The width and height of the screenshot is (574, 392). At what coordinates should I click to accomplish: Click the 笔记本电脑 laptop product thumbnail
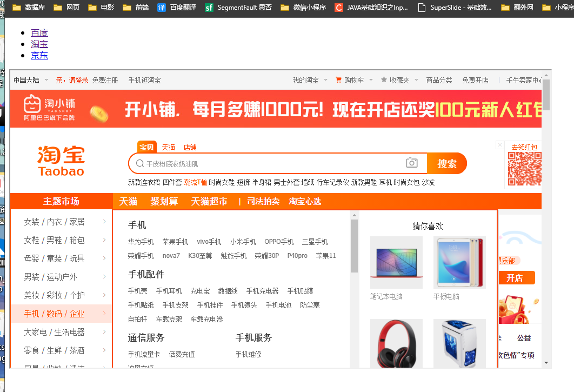(x=396, y=262)
